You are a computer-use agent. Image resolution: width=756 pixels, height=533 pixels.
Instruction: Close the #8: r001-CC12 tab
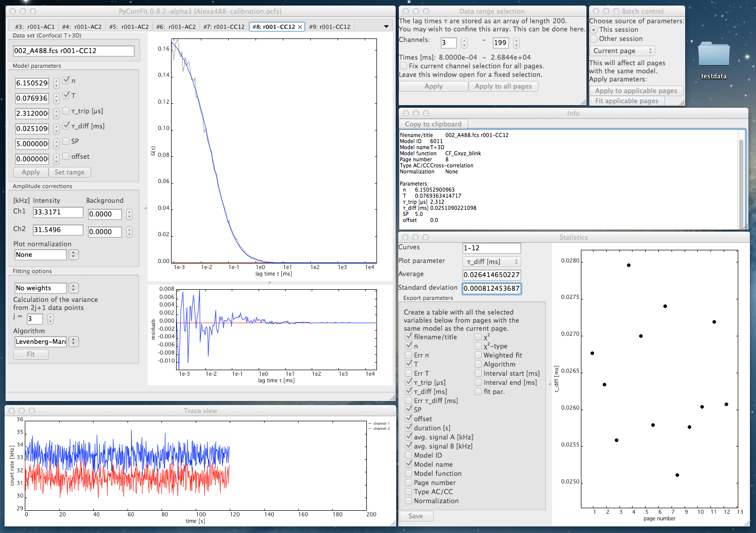(x=300, y=27)
